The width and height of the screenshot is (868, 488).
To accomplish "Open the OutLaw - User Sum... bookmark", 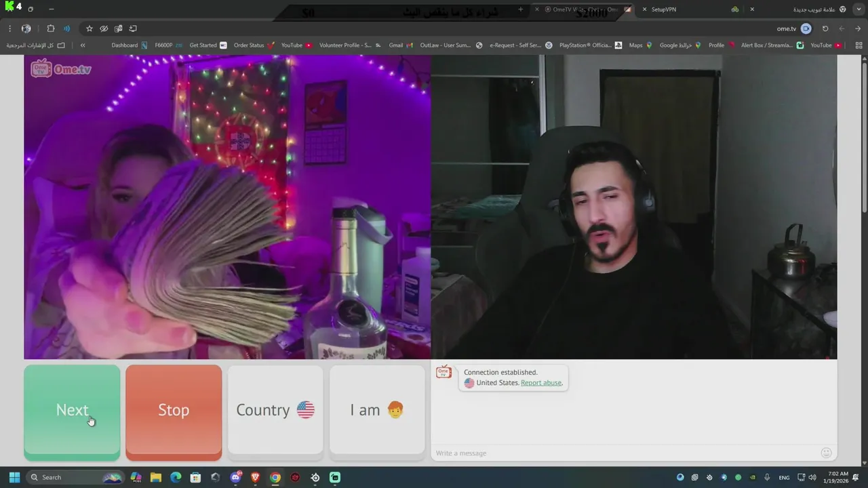I will 451,45.
